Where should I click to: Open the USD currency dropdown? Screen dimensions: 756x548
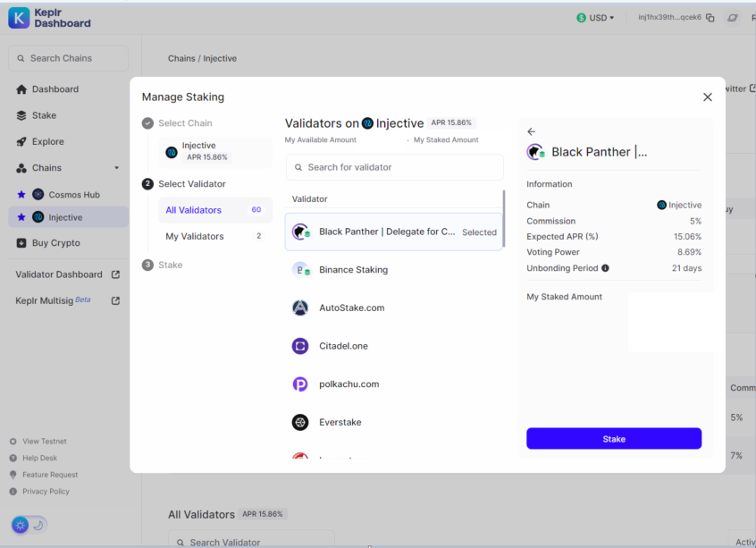click(x=595, y=18)
